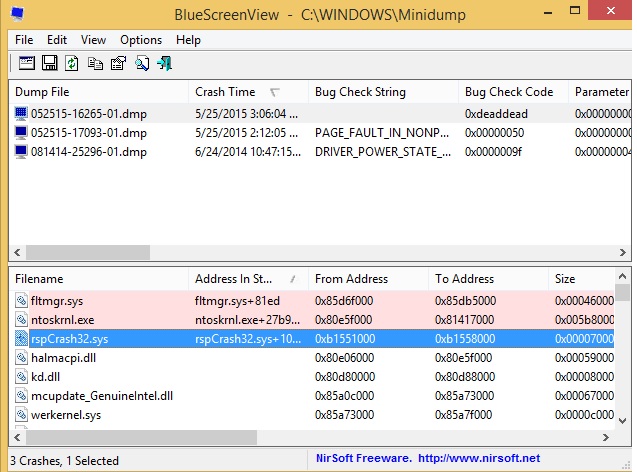Screen dimensions: 637x472
Task: Click the icon of 052515-16265-01.dmp
Action: tap(21, 113)
